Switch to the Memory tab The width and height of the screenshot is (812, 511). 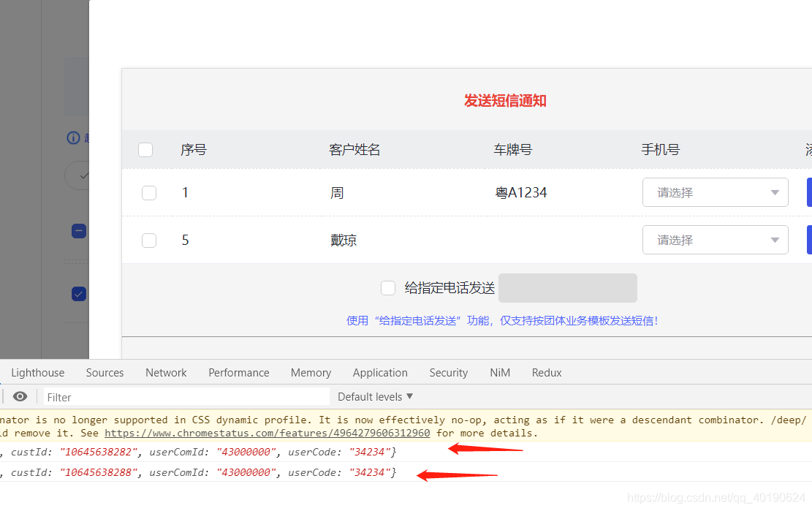[311, 372]
